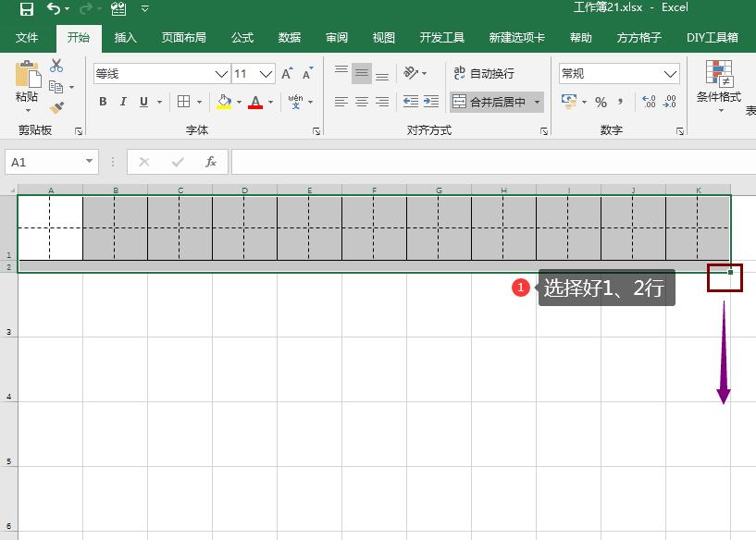The height and width of the screenshot is (540, 756).
Task: Apply the font color icon
Action: (255, 98)
